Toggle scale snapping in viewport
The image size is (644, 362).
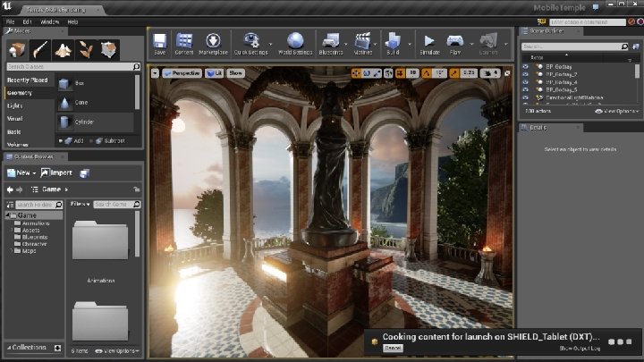pos(453,73)
